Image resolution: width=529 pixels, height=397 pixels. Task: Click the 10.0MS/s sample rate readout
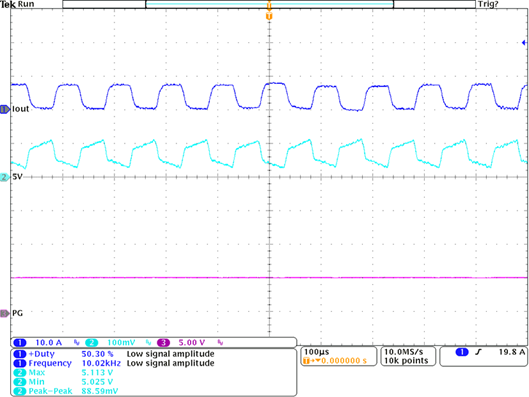pyautogui.click(x=403, y=352)
